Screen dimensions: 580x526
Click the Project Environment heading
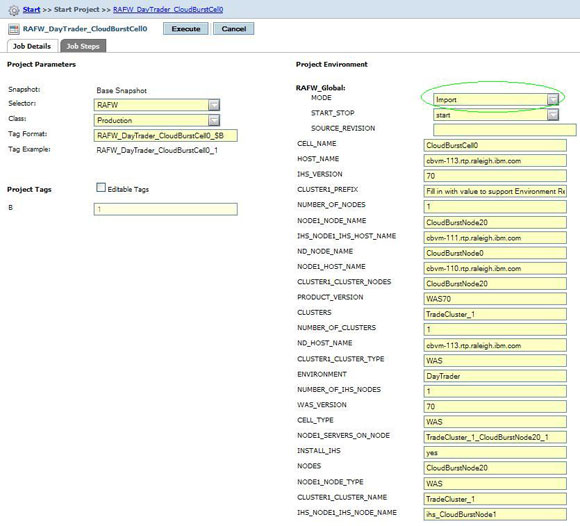point(332,64)
